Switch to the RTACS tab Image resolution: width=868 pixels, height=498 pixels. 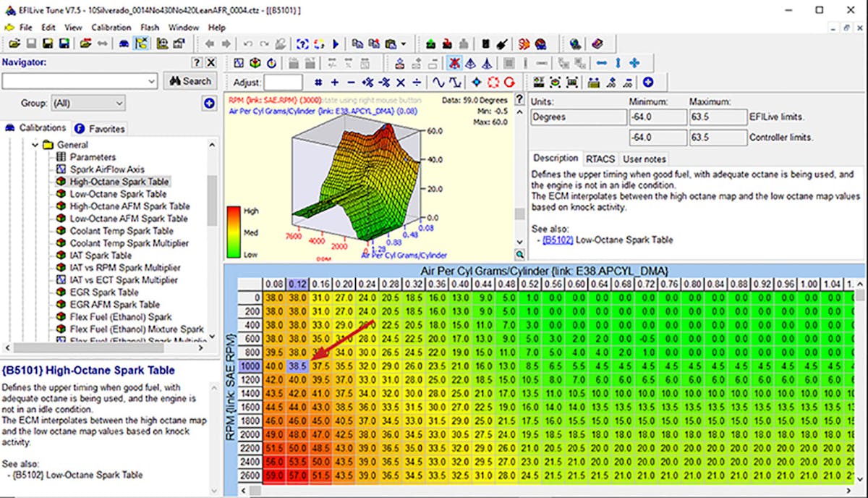click(600, 159)
